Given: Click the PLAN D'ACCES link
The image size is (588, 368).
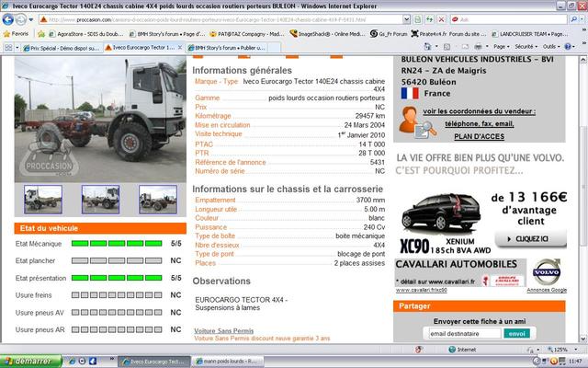Looking at the screenshot, I should [x=479, y=136].
